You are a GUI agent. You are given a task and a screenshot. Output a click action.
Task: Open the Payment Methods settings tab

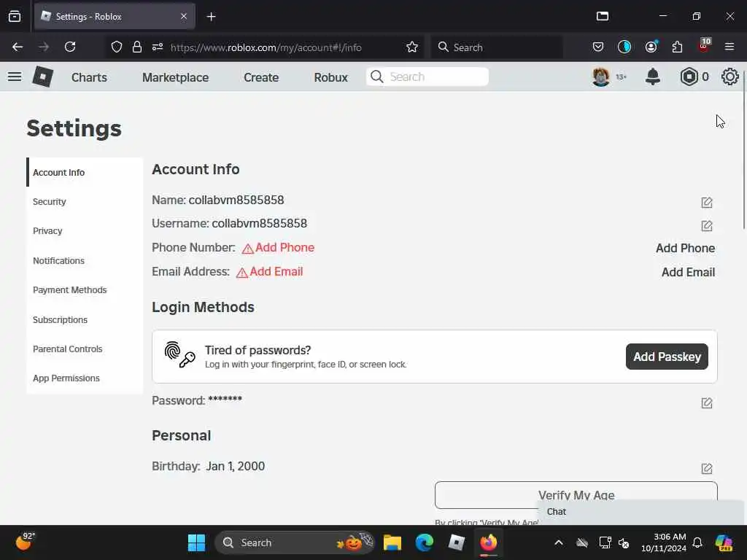coord(85,290)
